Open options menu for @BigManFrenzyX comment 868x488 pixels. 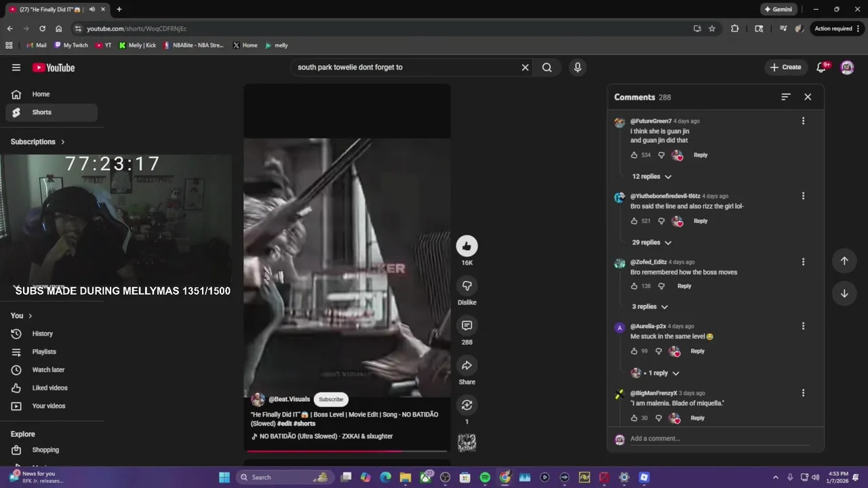pyautogui.click(x=803, y=392)
